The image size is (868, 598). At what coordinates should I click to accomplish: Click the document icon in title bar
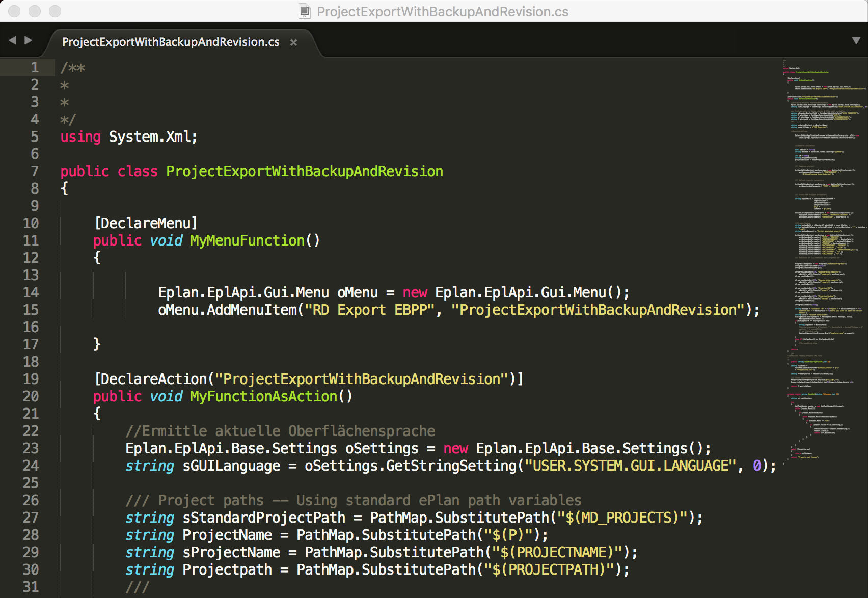point(304,11)
